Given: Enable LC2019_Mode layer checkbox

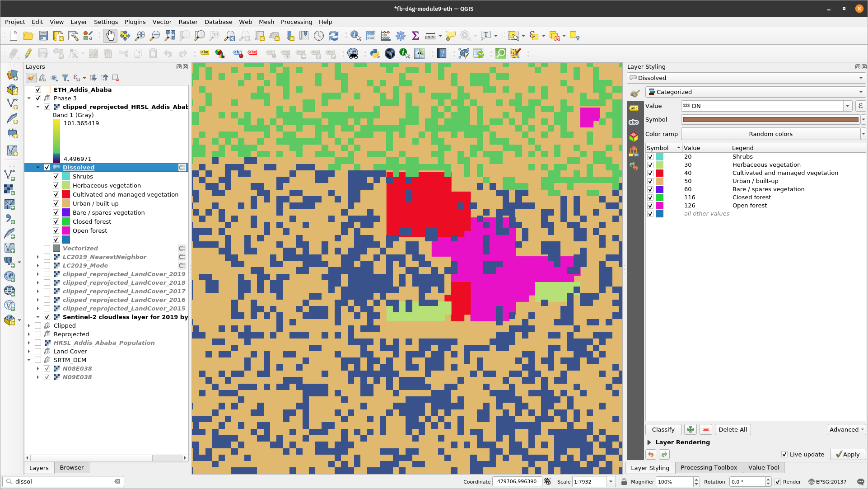Looking at the screenshot, I should 47,265.
